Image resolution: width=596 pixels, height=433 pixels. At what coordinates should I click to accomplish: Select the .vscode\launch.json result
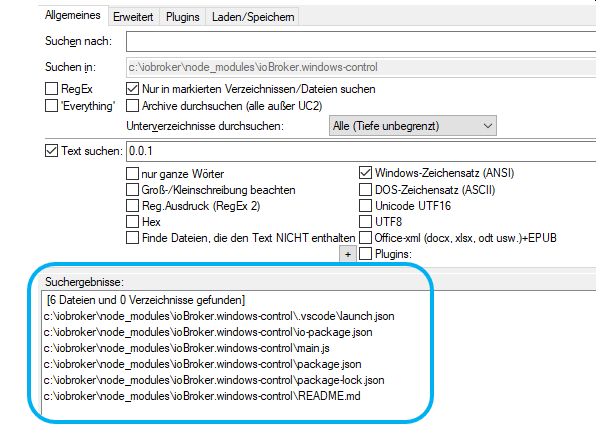pyautogui.click(x=219, y=316)
